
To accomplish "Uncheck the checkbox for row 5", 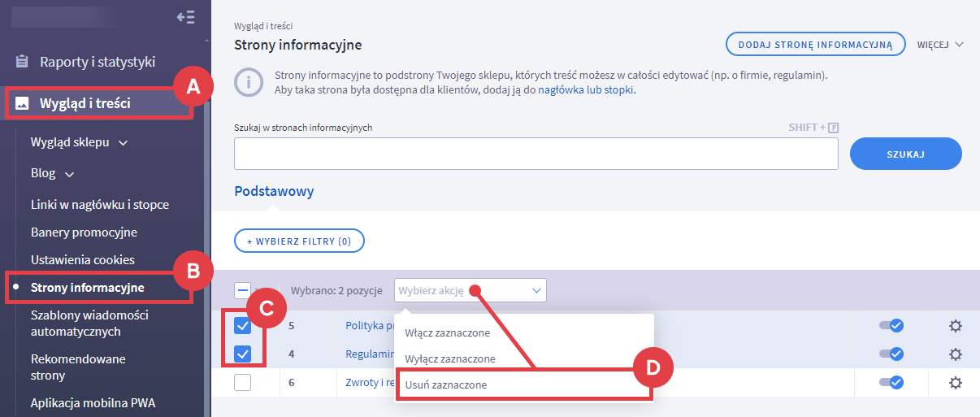I will click(242, 326).
